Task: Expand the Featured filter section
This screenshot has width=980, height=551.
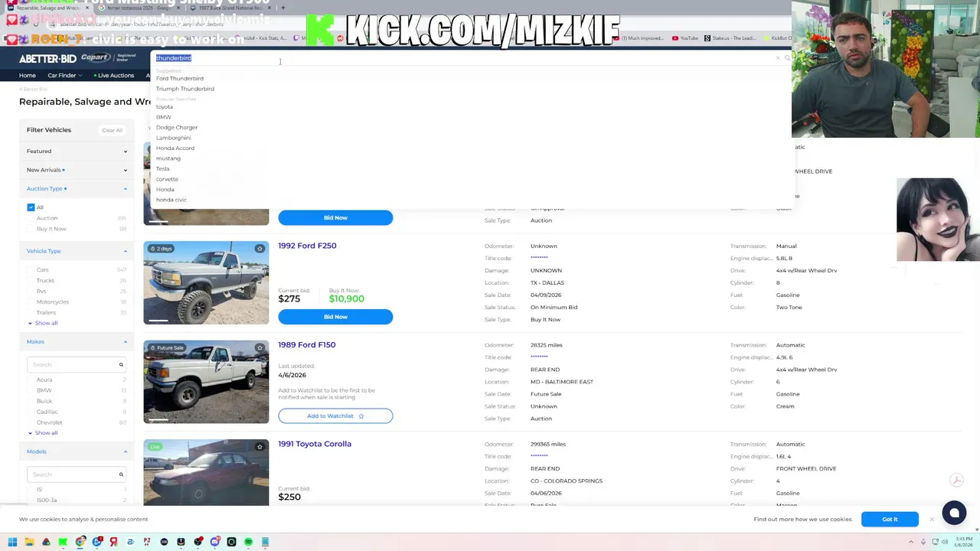Action: [77, 151]
